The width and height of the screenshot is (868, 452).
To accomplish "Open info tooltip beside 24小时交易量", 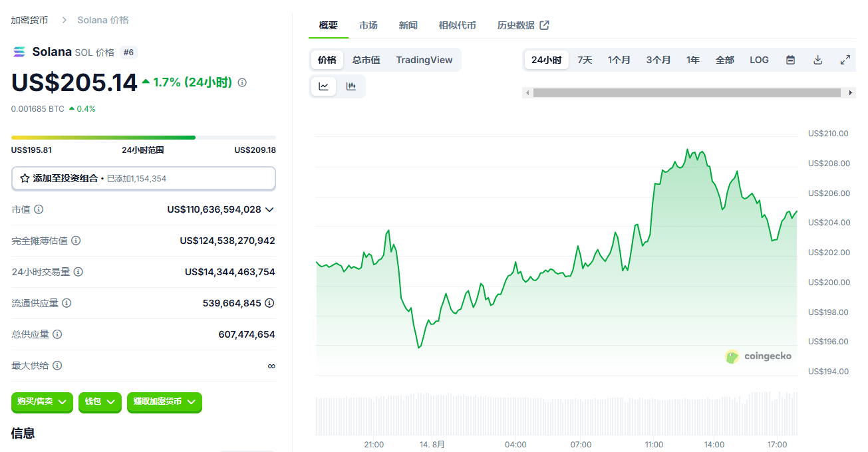I will tap(78, 272).
